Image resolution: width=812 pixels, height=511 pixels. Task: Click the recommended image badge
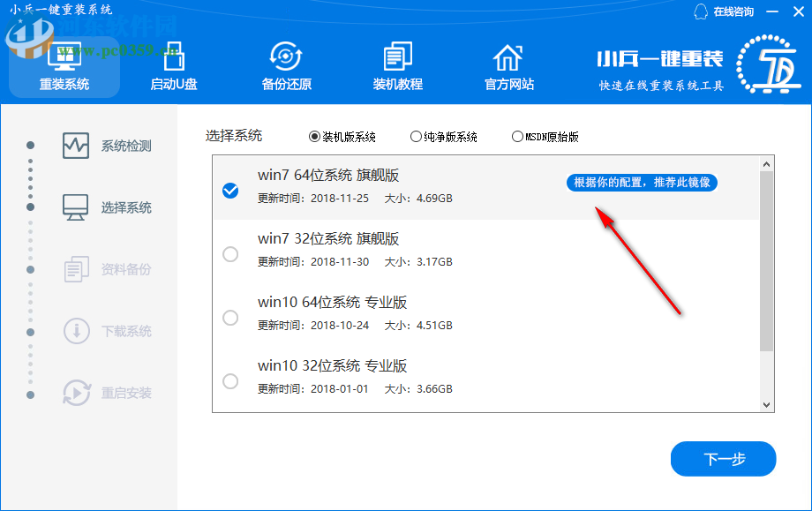coord(641,182)
